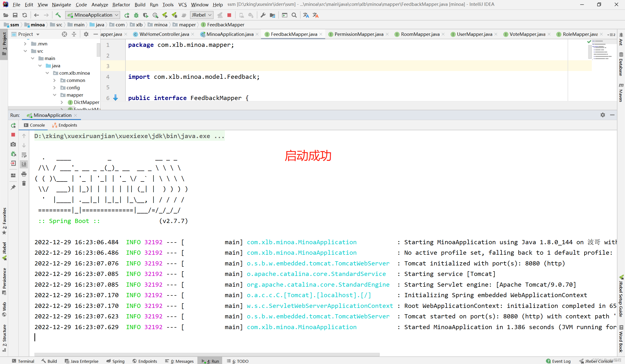Click the camera thread dump icon
Screen dimensions: 625x364
click(13, 144)
